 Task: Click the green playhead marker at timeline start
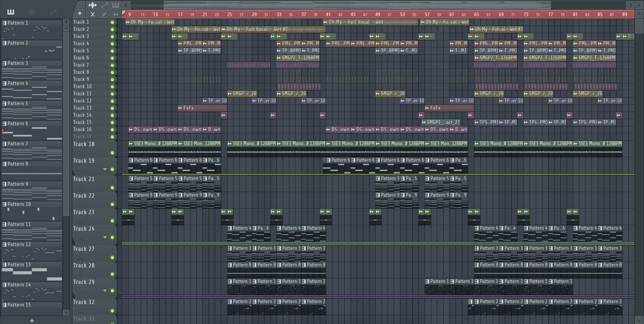pyautogui.click(x=124, y=13)
